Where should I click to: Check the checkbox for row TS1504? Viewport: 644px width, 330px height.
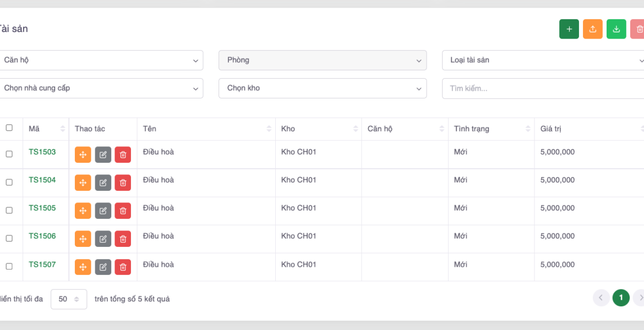(x=9, y=182)
